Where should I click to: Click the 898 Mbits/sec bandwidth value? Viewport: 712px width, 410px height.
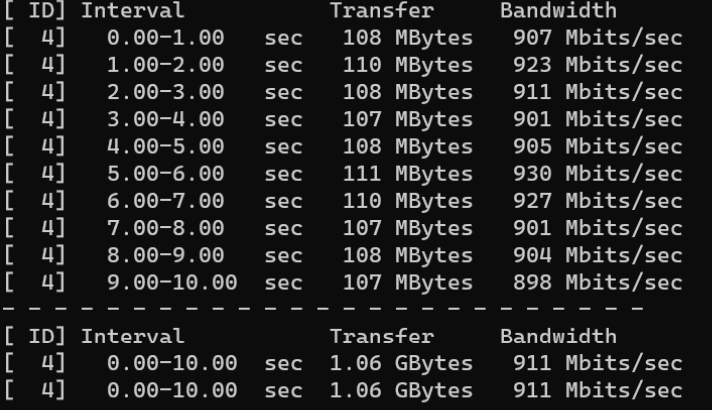[598, 283]
